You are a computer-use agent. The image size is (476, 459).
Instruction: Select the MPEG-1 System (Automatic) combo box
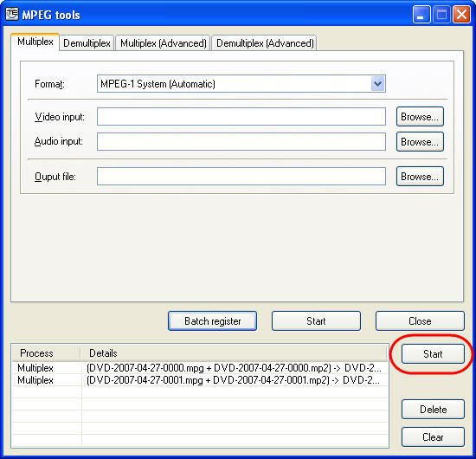tap(241, 83)
